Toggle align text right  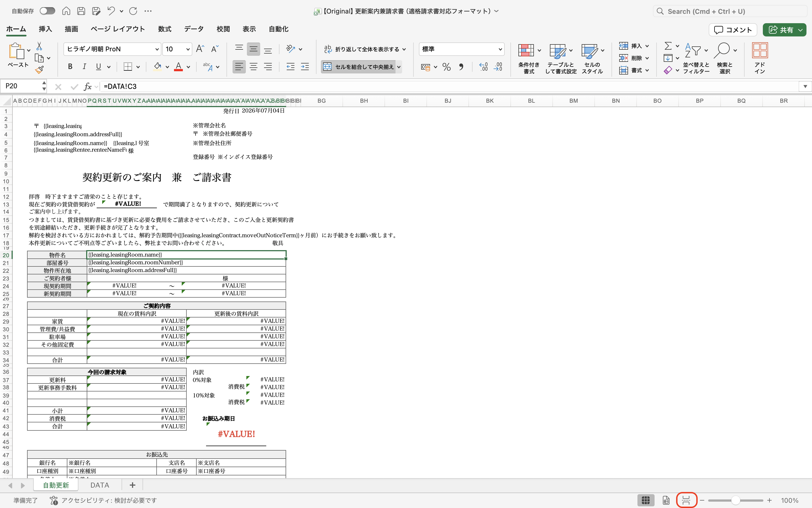(268, 67)
